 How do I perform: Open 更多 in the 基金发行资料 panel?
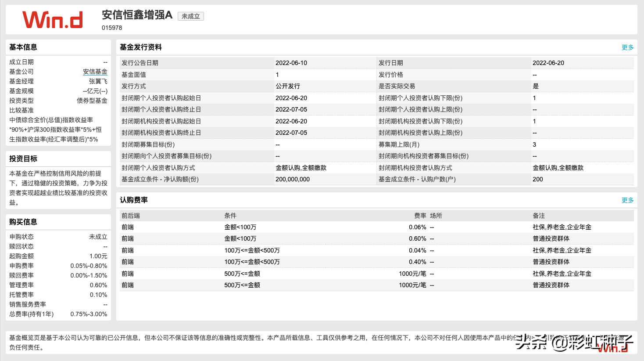click(x=627, y=47)
